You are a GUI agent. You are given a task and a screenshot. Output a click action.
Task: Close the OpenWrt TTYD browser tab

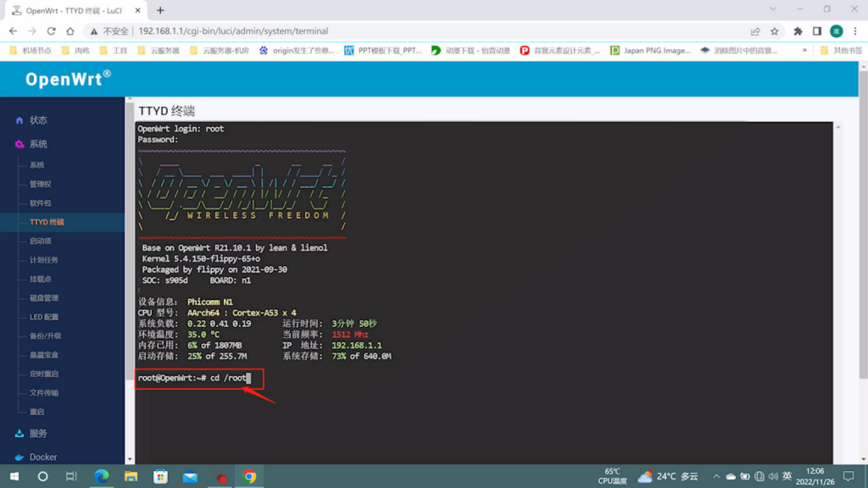tap(138, 10)
